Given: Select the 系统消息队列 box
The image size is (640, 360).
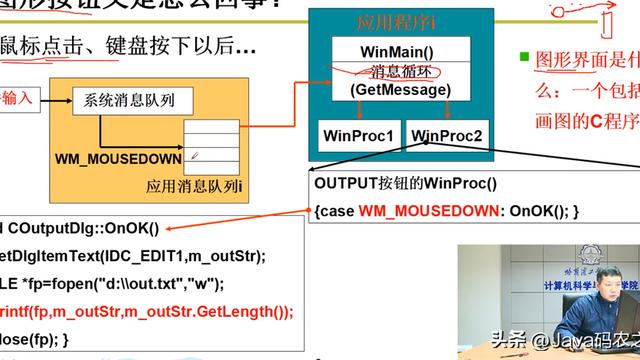Looking at the screenshot, I should [133, 101].
